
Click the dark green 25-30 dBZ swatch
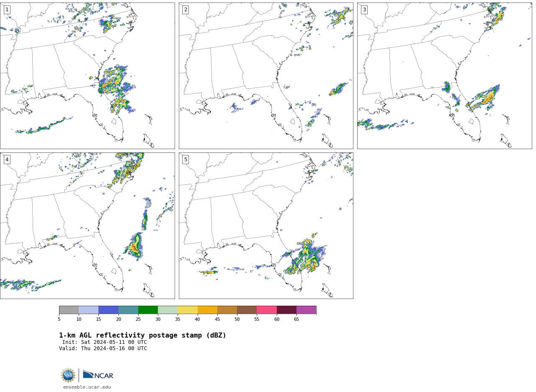(148, 310)
